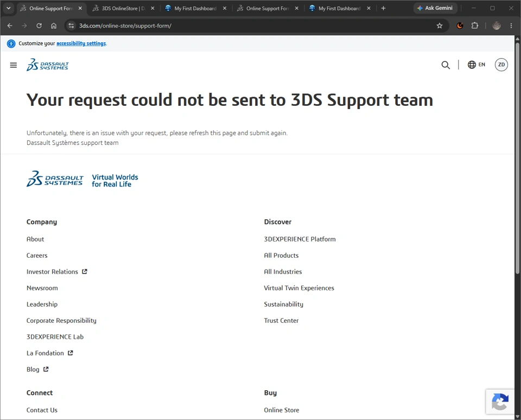Open the orange extension icon
Screen dimensions: 521x420
point(460,26)
